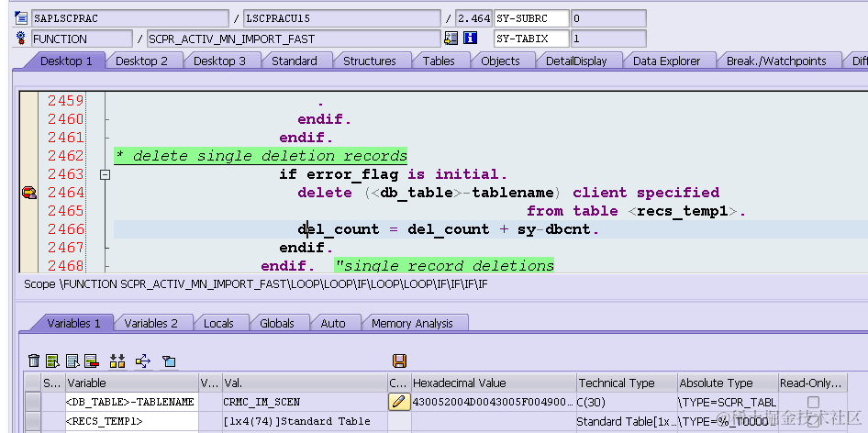This screenshot has height=433, width=868.
Task: Click the program icon beside SAPLSCPRAC
Action: click(x=21, y=17)
